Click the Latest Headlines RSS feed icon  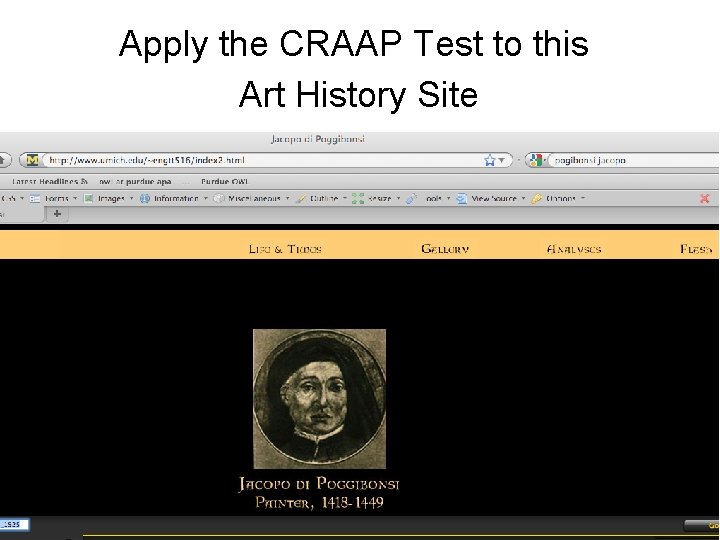84,181
